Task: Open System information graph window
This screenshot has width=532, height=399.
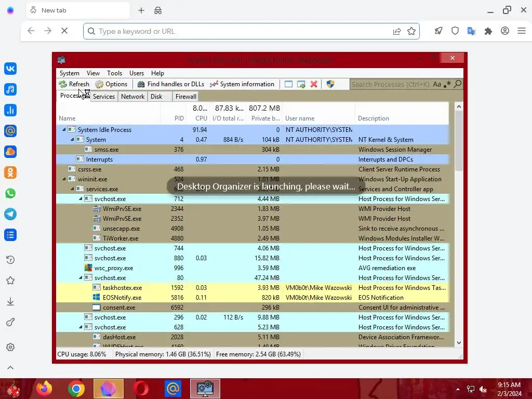Action: (x=242, y=84)
